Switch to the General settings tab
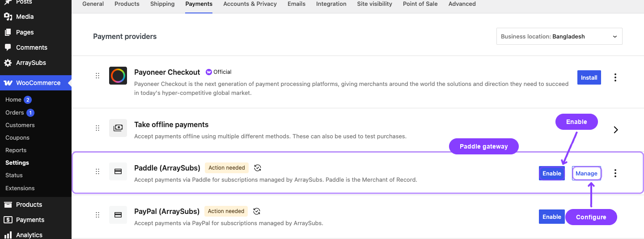Screen dimensions: 644x239 93,4
